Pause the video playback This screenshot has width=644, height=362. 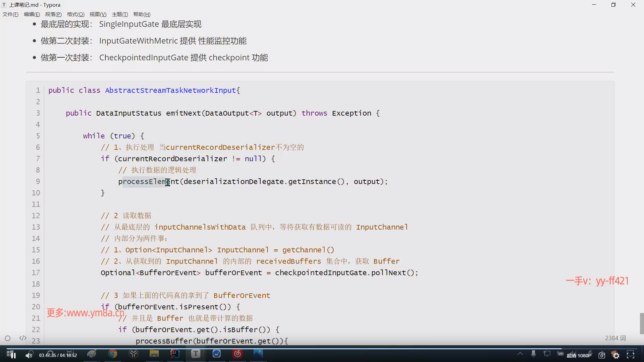tap(13, 355)
